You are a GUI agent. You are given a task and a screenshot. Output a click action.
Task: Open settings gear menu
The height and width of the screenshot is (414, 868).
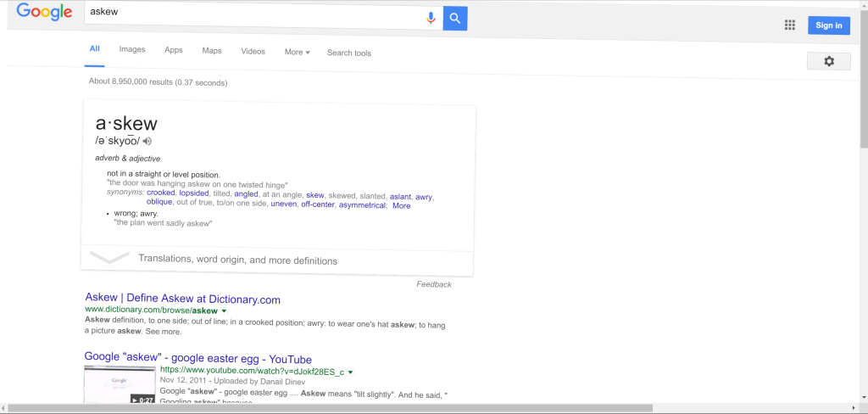829,61
